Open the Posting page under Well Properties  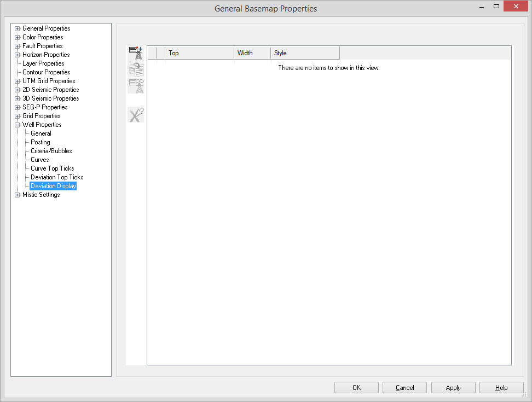(41, 142)
